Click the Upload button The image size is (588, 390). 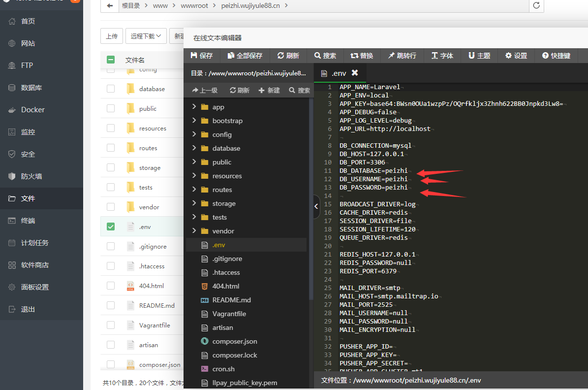click(112, 36)
